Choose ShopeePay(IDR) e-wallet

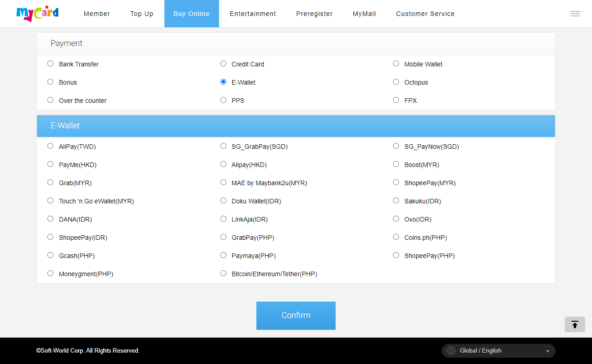[x=51, y=237]
